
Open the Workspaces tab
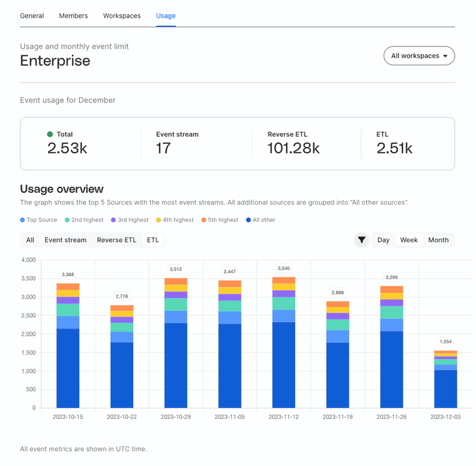click(x=121, y=16)
